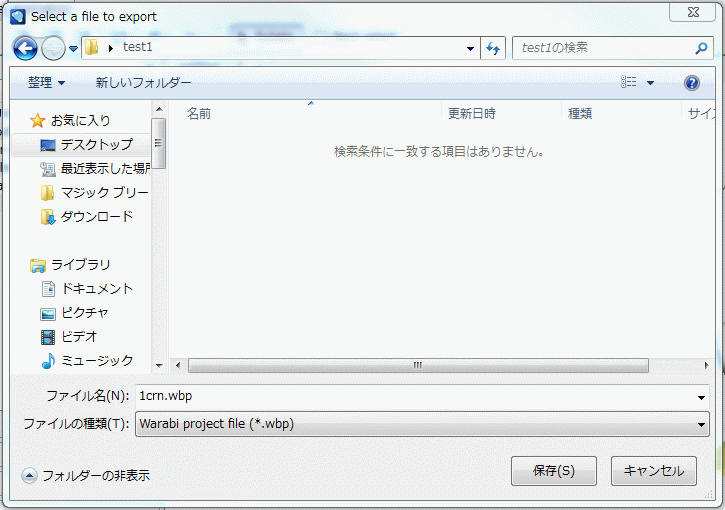Click 新しいフォルダー to create a folder

click(143, 83)
